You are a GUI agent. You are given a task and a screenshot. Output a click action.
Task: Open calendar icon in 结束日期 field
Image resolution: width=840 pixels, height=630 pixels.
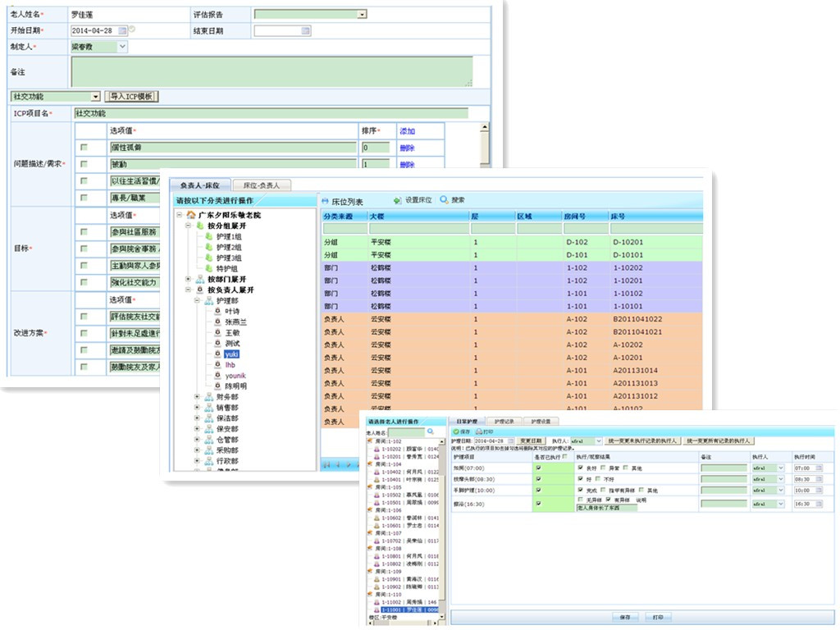coord(306,30)
